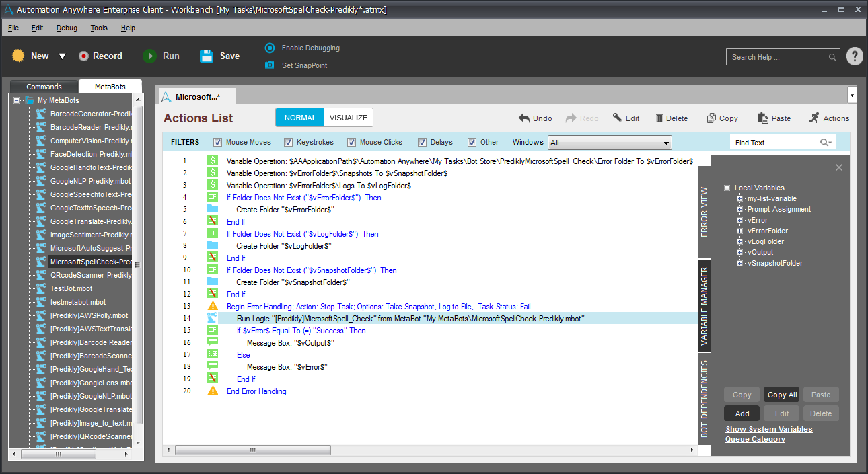
Task: Select FaceDetection-Predikly metabot
Action: [91, 154]
